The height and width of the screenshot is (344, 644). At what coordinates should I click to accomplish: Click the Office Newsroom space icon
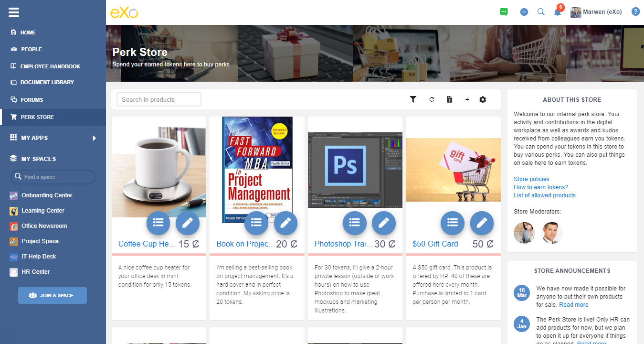pyautogui.click(x=13, y=226)
